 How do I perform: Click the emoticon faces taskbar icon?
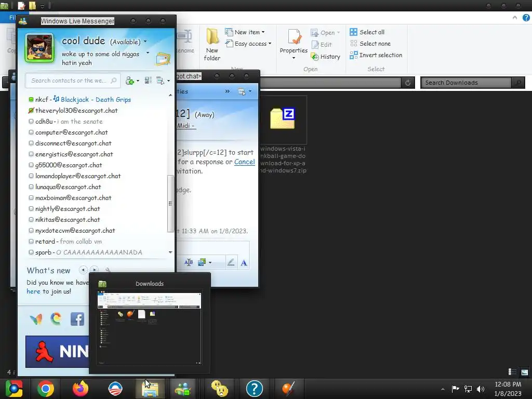220,389
